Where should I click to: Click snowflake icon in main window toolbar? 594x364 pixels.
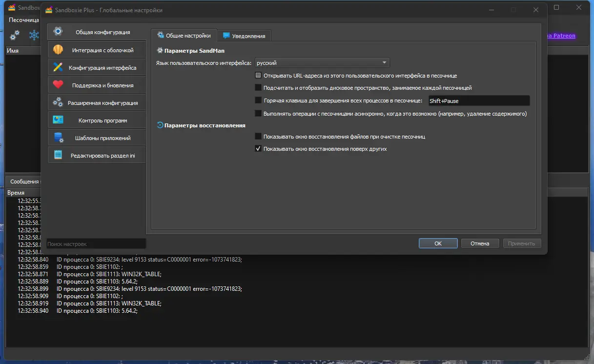point(34,35)
